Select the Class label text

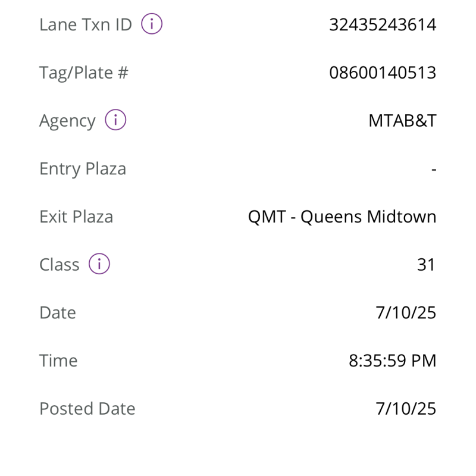click(x=59, y=265)
